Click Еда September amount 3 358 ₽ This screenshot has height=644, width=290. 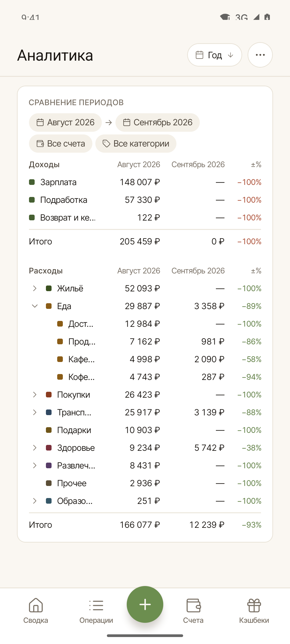[x=209, y=306]
